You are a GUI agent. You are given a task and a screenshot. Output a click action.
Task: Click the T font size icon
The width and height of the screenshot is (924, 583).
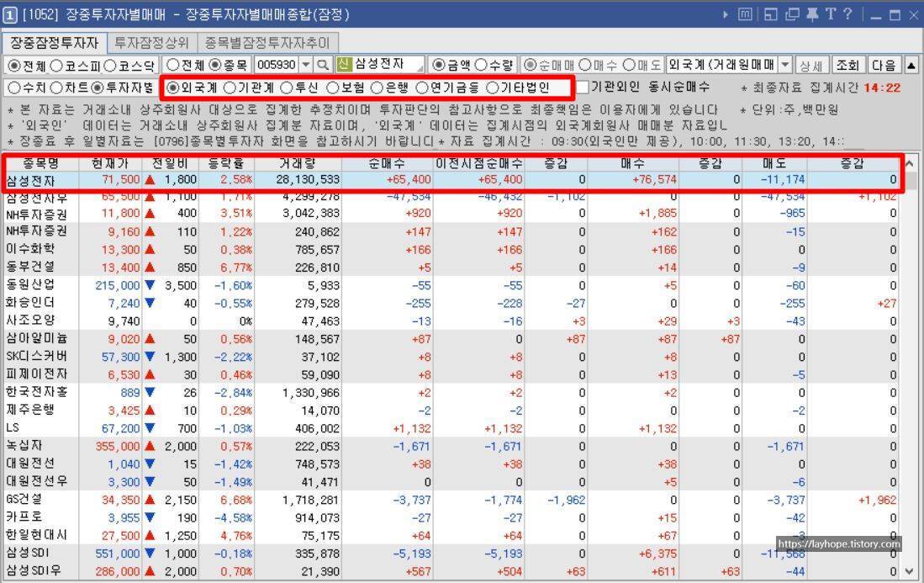point(831,14)
